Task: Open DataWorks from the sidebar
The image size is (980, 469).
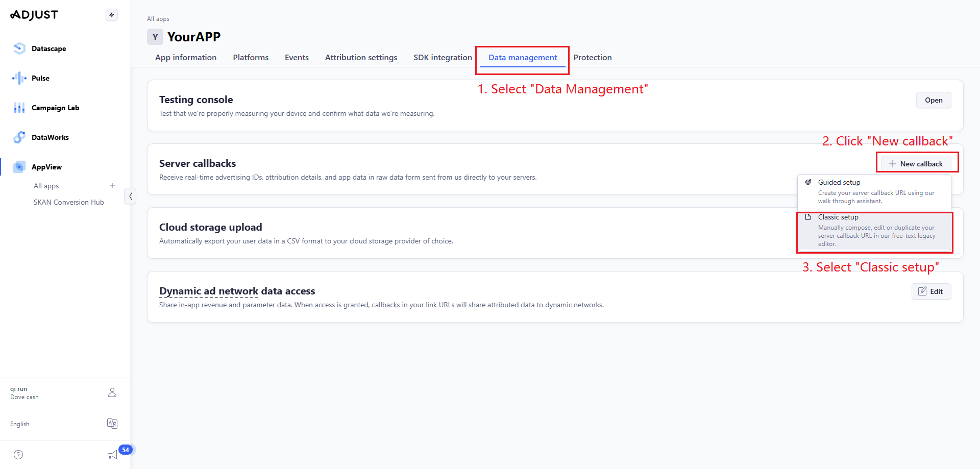Action: pos(50,137)
